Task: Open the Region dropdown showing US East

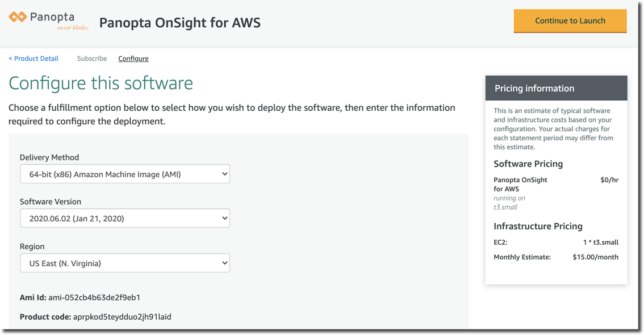Action: click(125, 263)
